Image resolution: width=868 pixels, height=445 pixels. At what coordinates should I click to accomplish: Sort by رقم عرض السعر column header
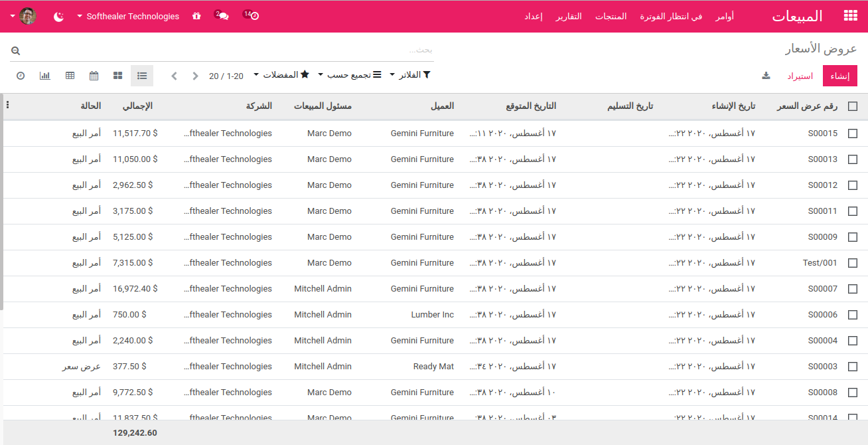point(807,106)
